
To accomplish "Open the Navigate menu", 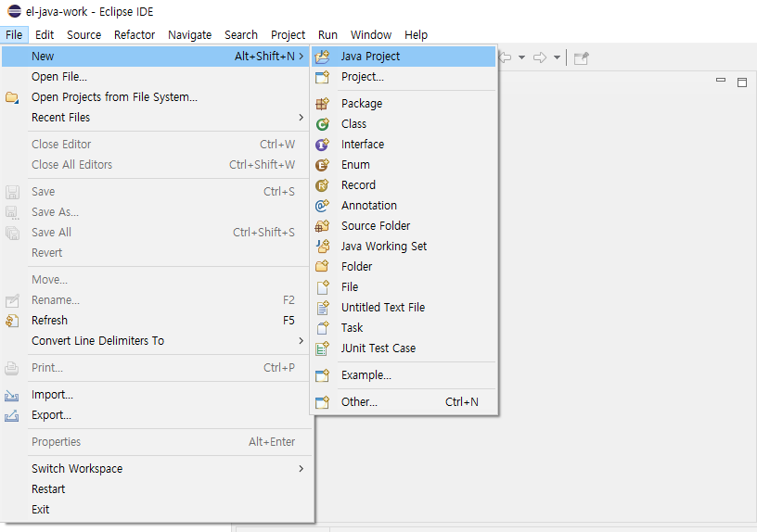I will tap(190, 35).
